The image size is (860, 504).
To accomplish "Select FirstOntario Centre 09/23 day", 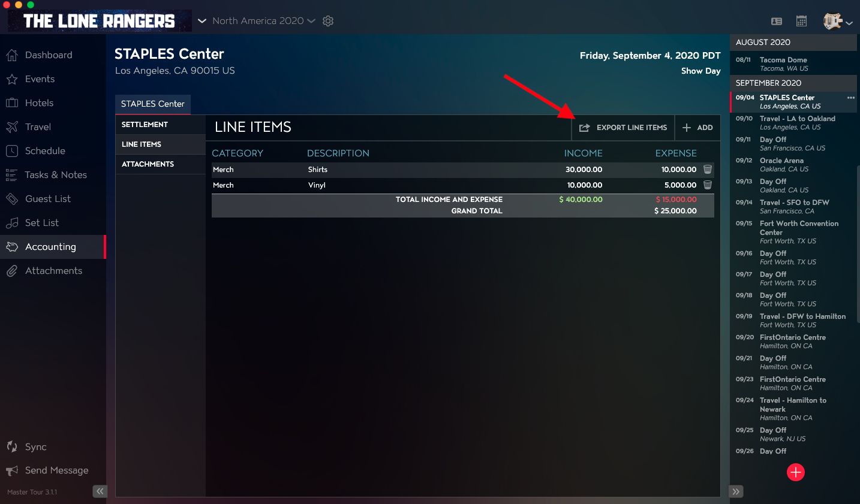I will click(x=793, y=384).
